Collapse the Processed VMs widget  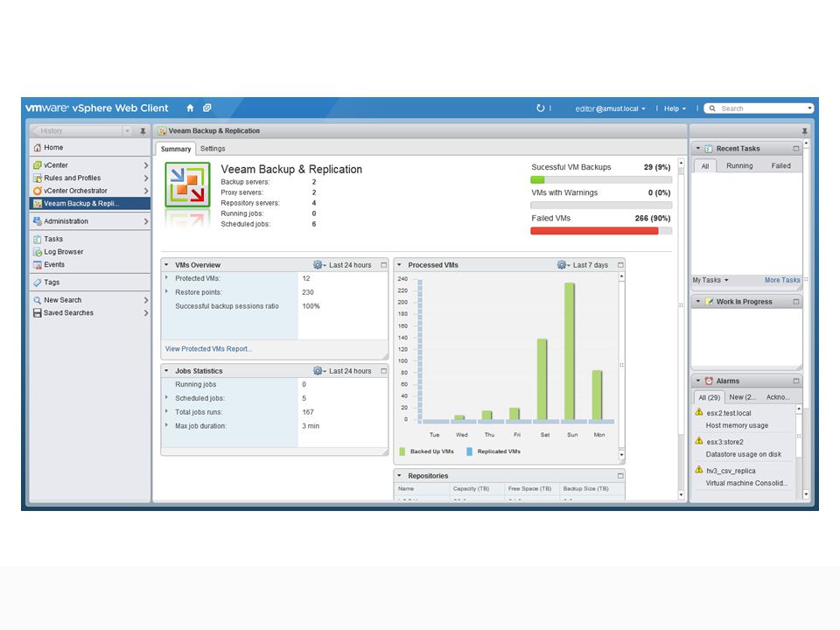(400, 265)
